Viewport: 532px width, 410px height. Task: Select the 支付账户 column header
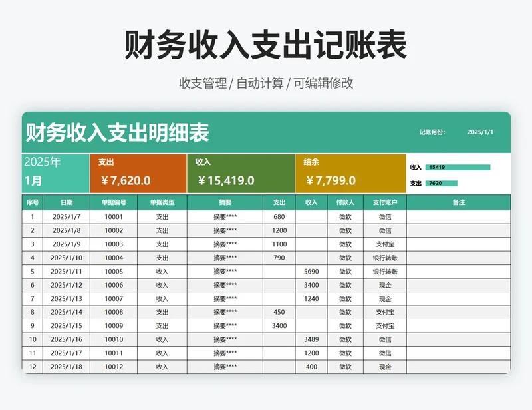[x=385, y=202]
